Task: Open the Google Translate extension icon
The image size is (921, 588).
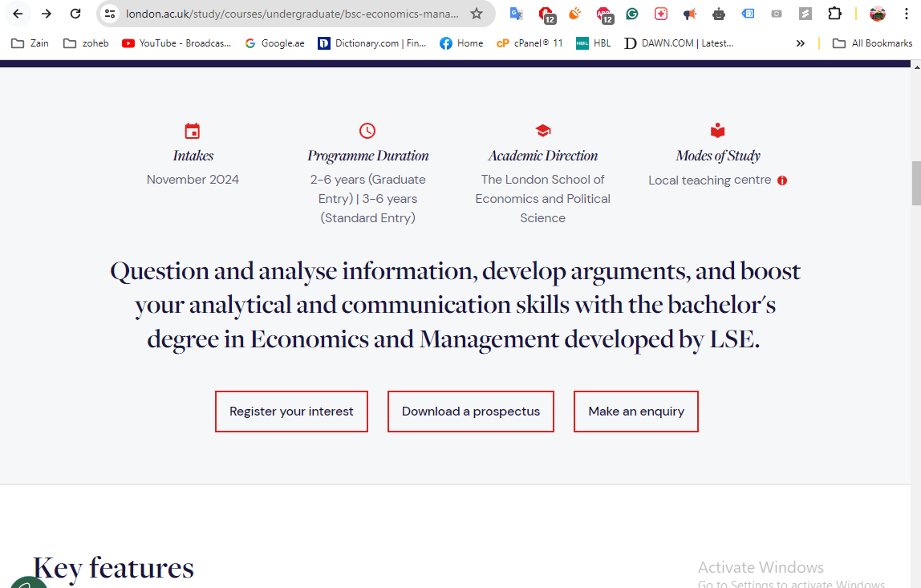Action: click(x=517, y=14)
